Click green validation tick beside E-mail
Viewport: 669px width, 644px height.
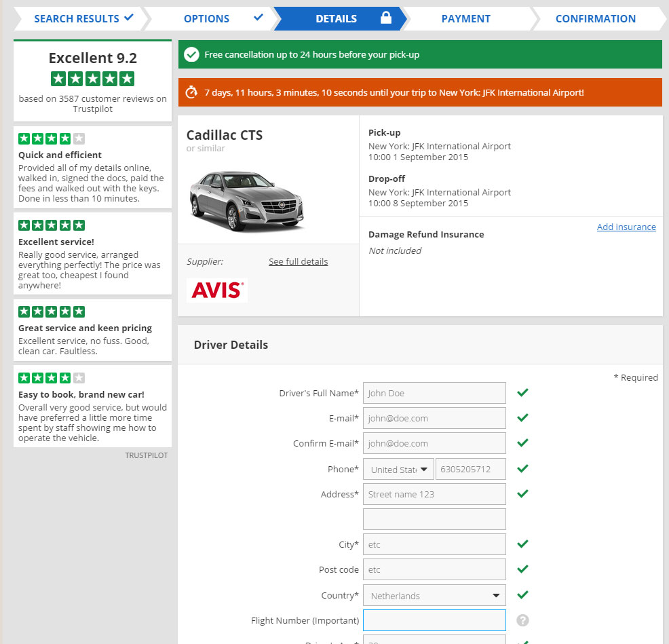click(x=522, y=418)
